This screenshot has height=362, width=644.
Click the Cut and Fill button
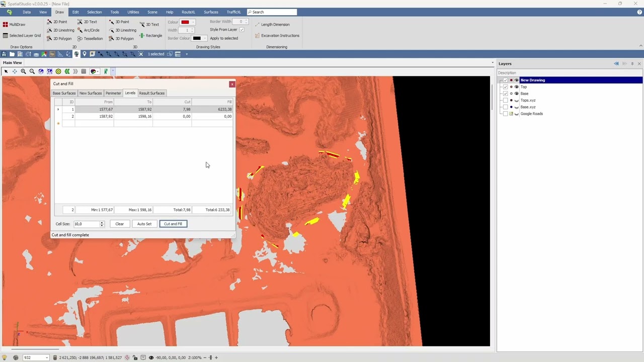pyautogui.click(x=173, y=224)
